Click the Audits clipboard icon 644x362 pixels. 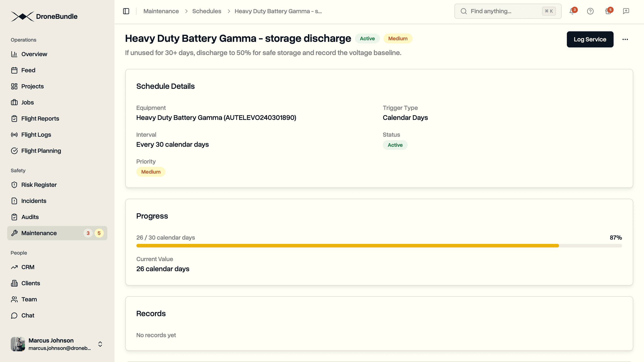coord(14,217)
